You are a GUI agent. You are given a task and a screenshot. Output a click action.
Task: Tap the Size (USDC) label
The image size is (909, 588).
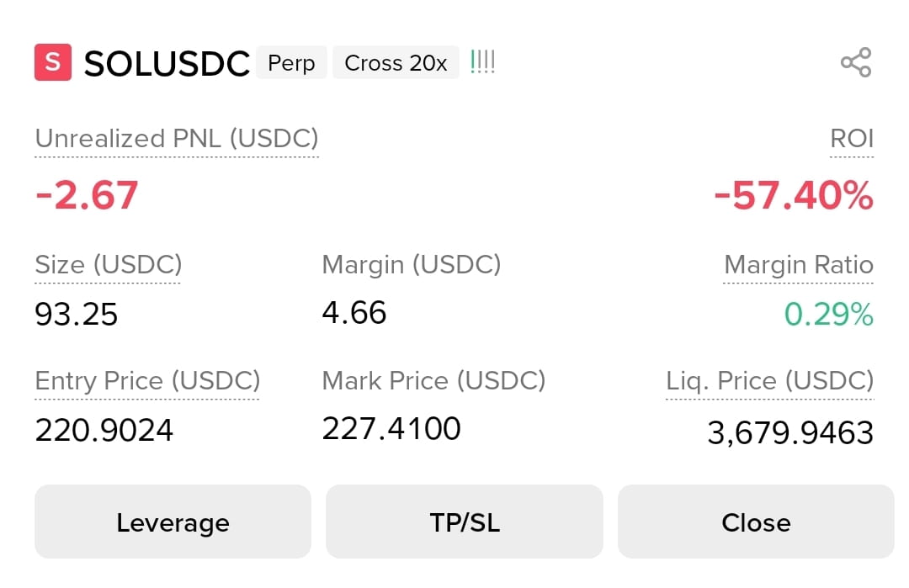(x=109, y=265)
